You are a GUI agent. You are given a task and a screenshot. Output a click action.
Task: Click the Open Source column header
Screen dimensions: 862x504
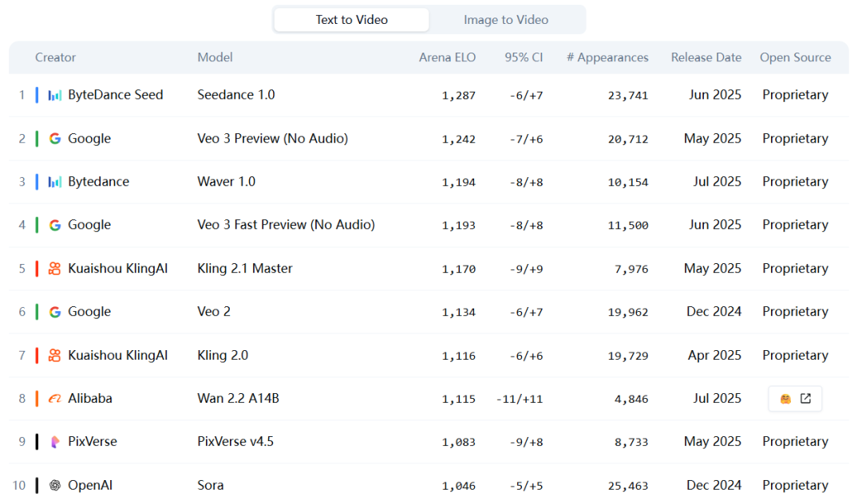(795, 57)
